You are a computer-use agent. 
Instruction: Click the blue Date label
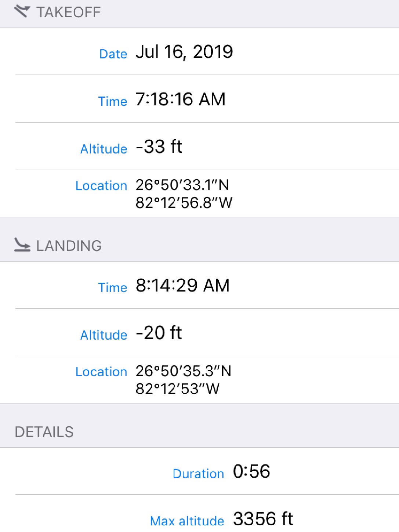[x=113, y=54]
